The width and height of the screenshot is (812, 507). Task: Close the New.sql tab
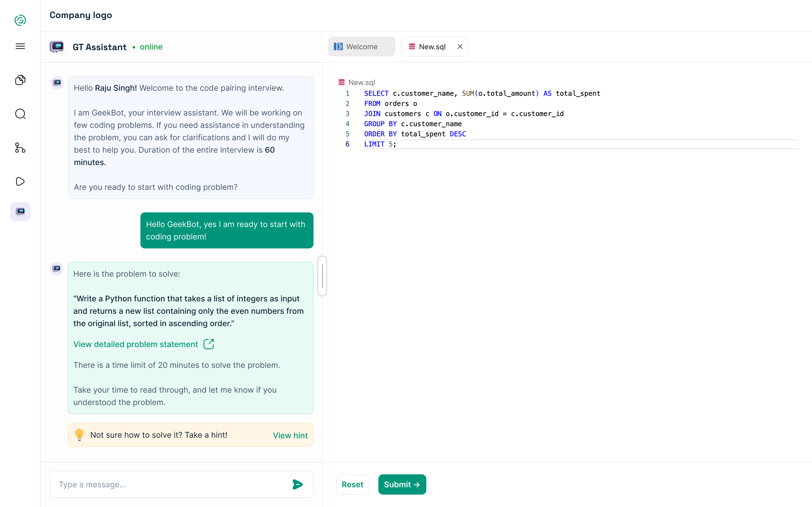(460, 46)
